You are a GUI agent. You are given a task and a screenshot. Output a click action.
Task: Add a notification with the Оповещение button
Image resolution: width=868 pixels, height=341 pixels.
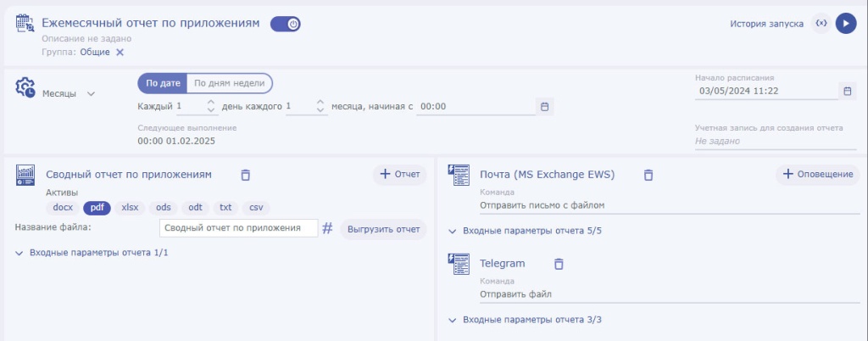point(817,175)
